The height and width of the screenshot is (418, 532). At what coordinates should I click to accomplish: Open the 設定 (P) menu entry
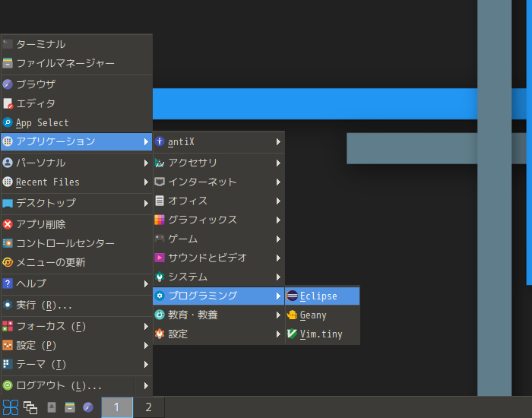point(76,345)
